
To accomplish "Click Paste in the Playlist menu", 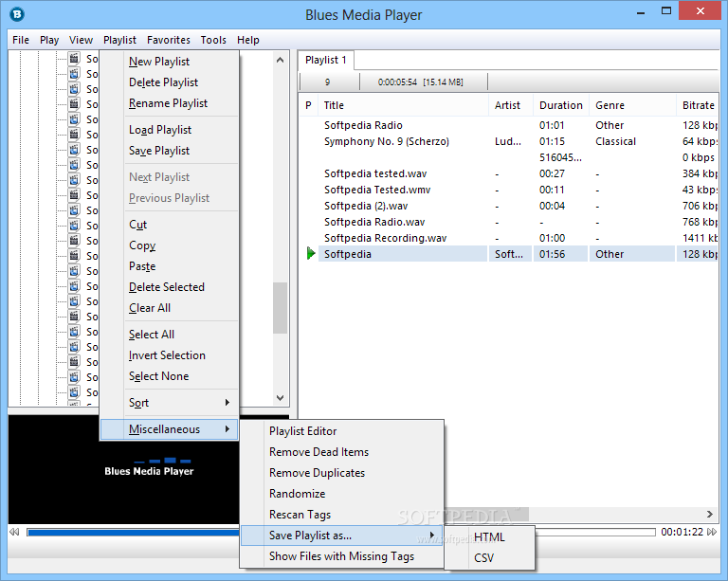I will (170, 266).
